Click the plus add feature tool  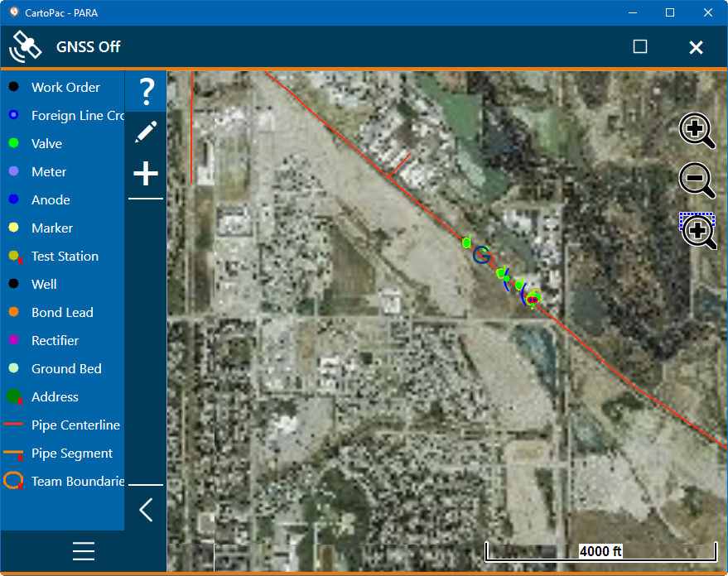point(146,174)
